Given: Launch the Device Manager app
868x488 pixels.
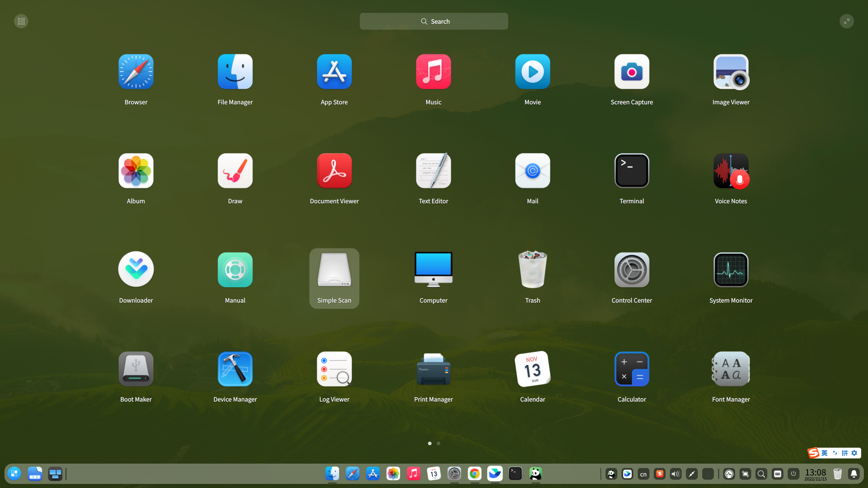Looking at the screenshot, I should click(235, 369).
